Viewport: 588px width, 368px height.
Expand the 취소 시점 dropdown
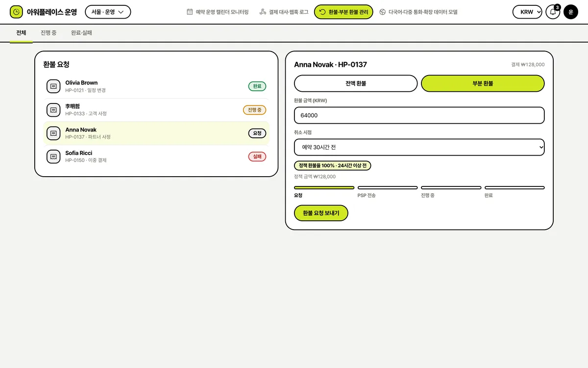click(419, 147)
